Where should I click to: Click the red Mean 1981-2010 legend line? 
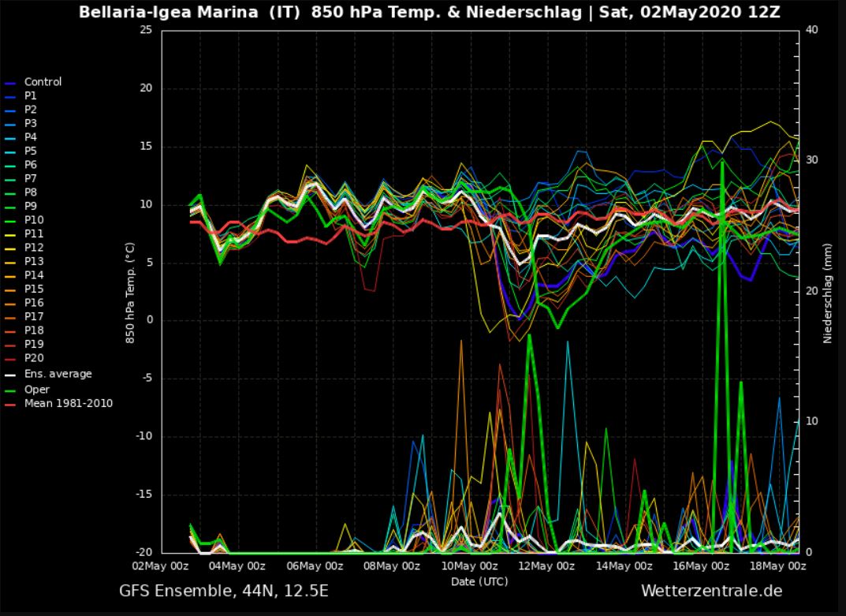click(x=10, y=405)
